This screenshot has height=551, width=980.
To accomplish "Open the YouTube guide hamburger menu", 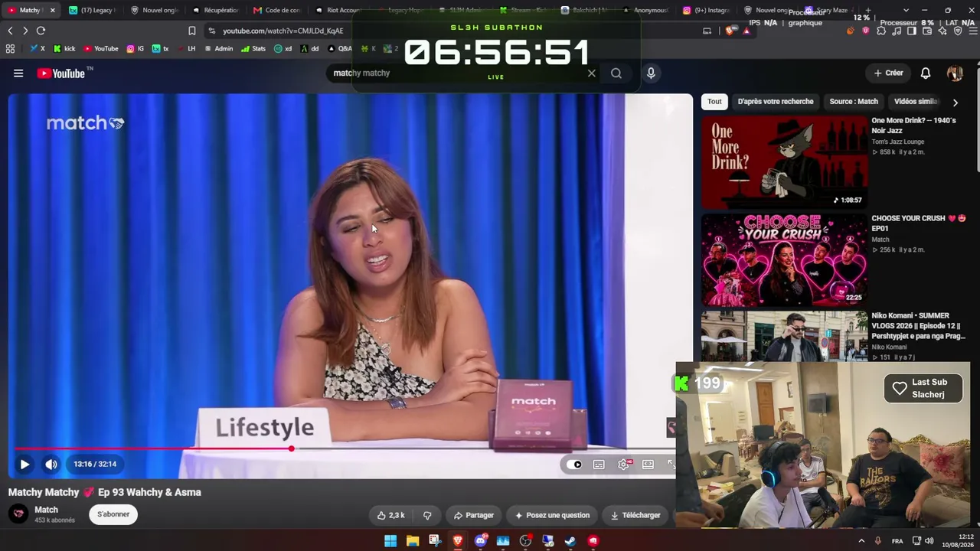I will [18, 73].
